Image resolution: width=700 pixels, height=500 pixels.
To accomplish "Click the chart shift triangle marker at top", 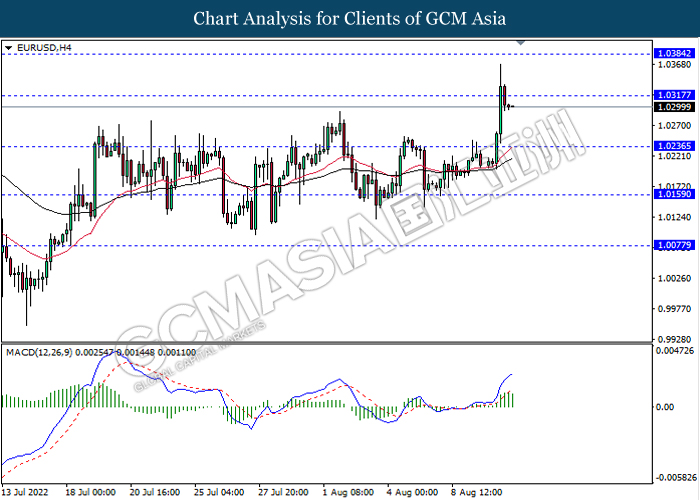I will (x=521, y=43).
